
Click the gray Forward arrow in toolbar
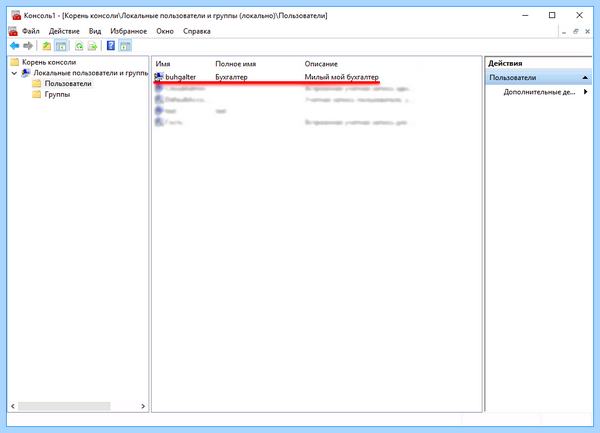coord(28,46)
